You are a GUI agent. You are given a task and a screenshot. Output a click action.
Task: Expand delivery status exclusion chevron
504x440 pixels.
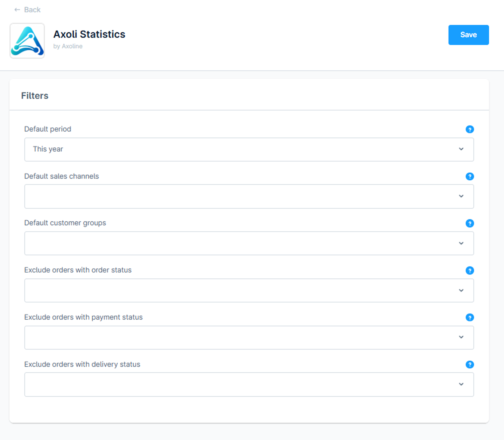[461, 384]
